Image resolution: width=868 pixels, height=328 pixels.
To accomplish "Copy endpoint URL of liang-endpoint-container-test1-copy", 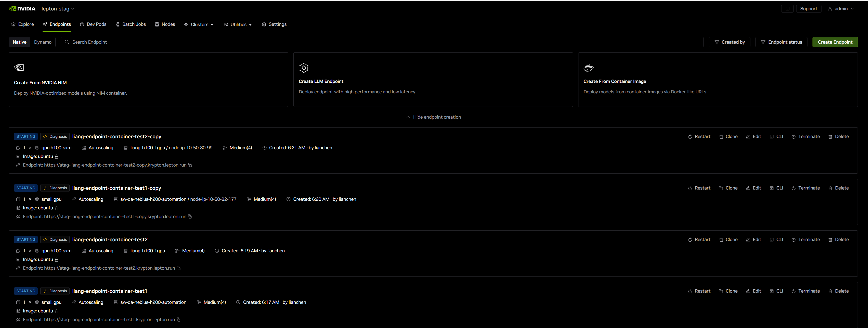I will click(190, 217).
